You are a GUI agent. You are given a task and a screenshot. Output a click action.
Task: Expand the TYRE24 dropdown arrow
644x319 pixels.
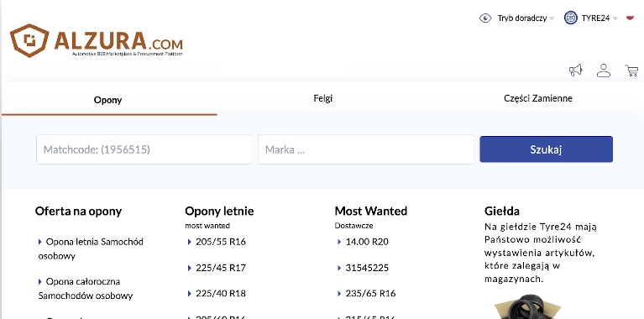click(615, 18)
